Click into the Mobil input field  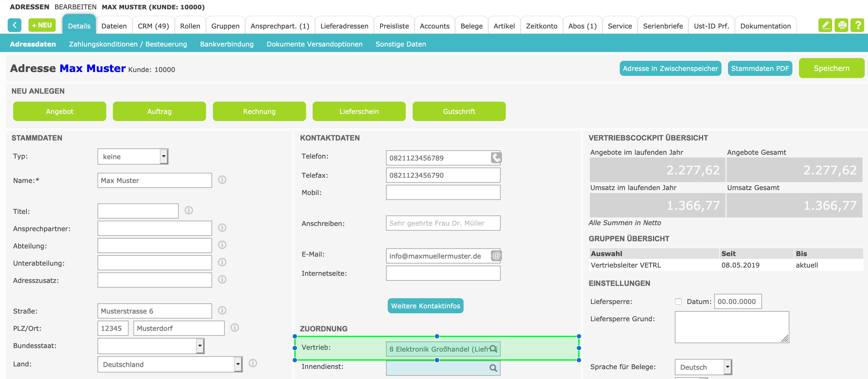(443, 193)
